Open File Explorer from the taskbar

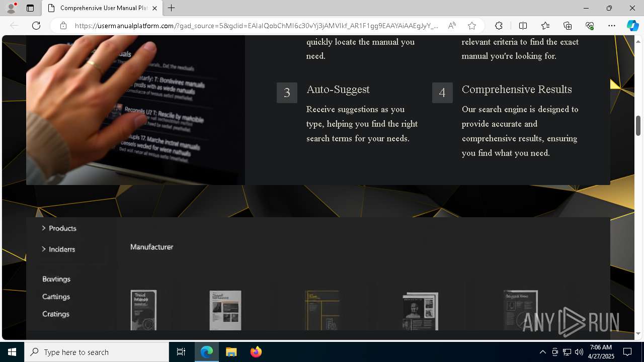231,352
